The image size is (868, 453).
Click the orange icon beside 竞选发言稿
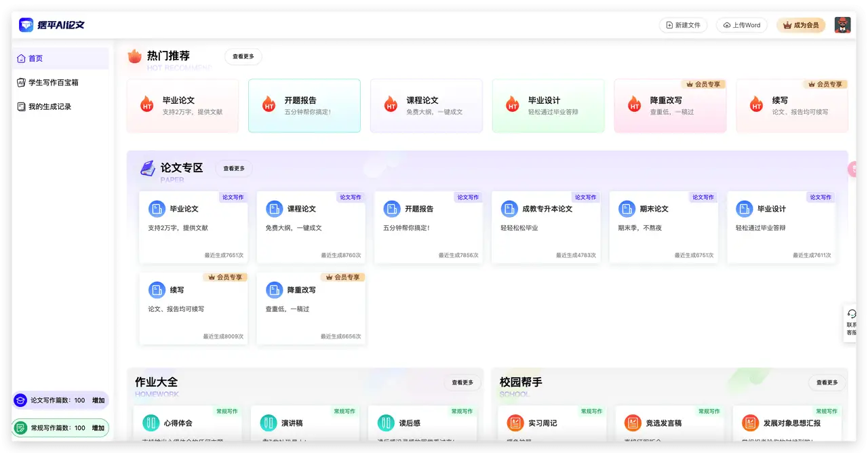(633, 423)
